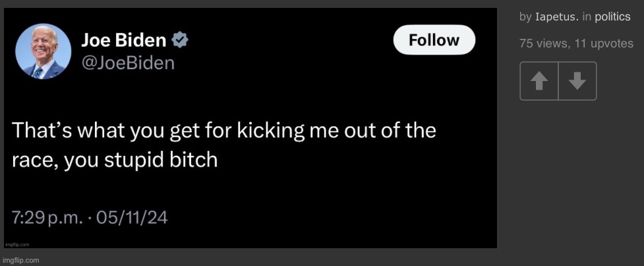Select the @JoeBiden handle

point(128,63)
